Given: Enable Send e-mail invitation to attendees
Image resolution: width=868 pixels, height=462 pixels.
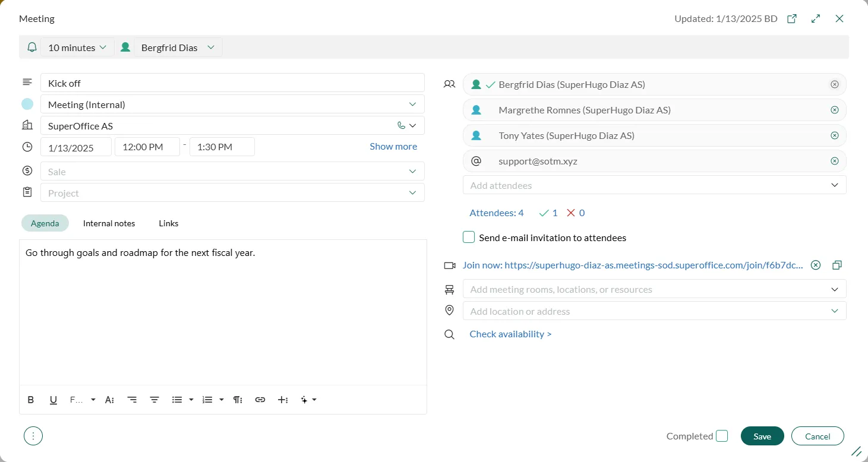Looking at the screenshot, I should tap(469, 238).
